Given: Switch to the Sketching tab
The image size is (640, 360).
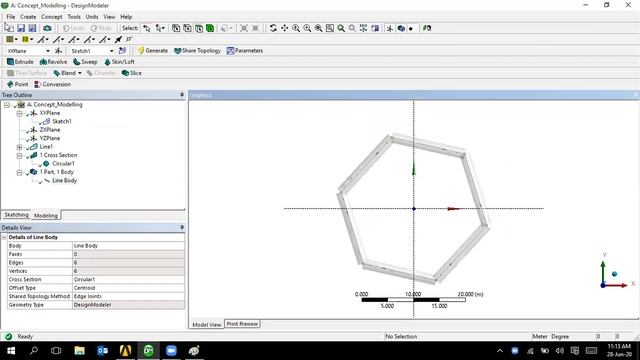Looking at the screenshot, I should tap(16, 215).
